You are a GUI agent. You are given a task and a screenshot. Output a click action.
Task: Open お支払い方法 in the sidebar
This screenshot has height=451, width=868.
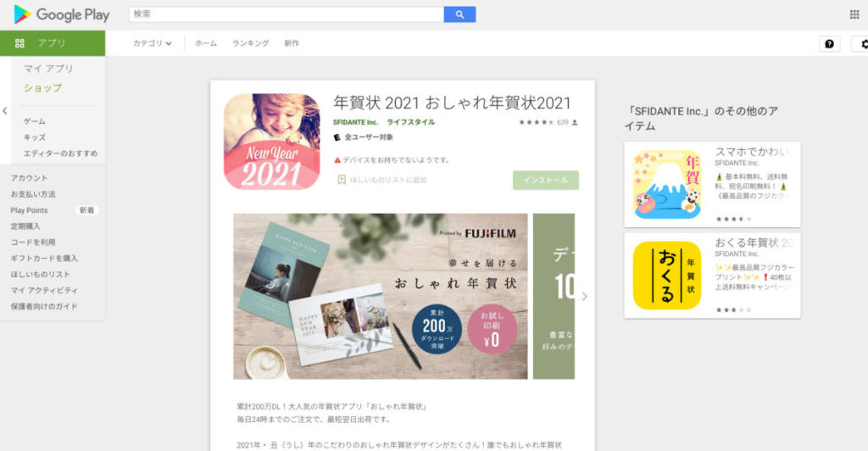[33, 194]
